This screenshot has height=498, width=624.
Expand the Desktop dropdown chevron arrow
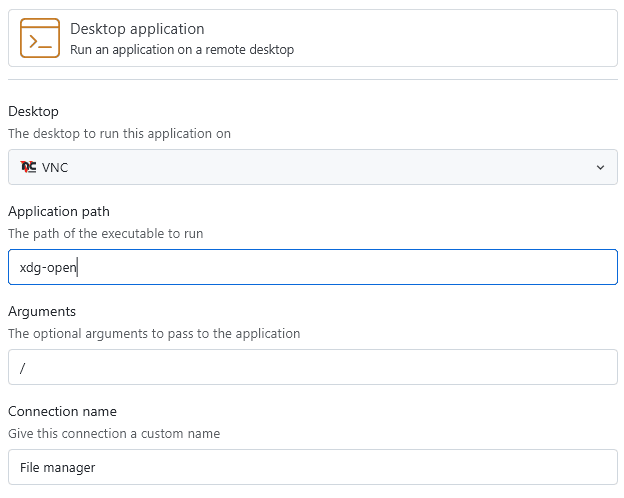(600, 167)
